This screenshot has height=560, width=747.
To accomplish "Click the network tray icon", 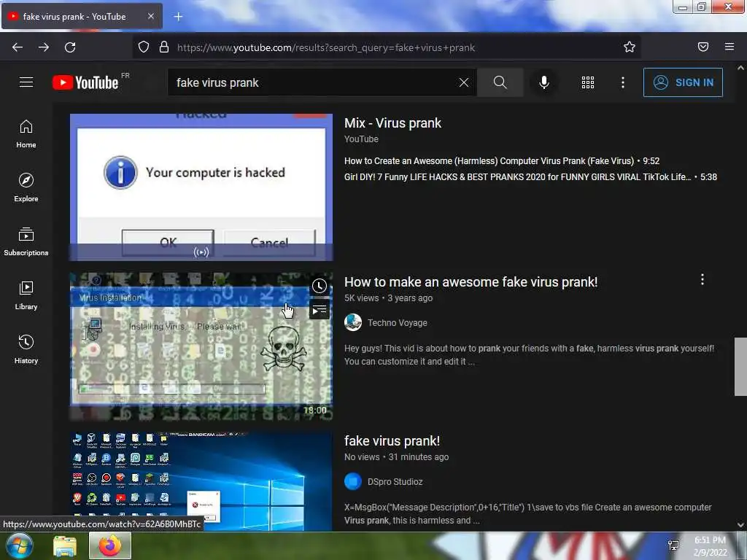I will 673,545.
